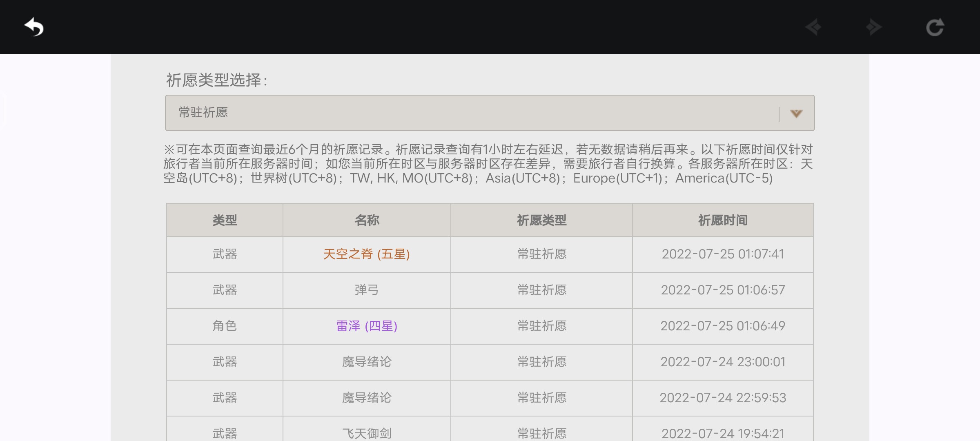
Task: Click the 名称 column header
Action: 367,220
